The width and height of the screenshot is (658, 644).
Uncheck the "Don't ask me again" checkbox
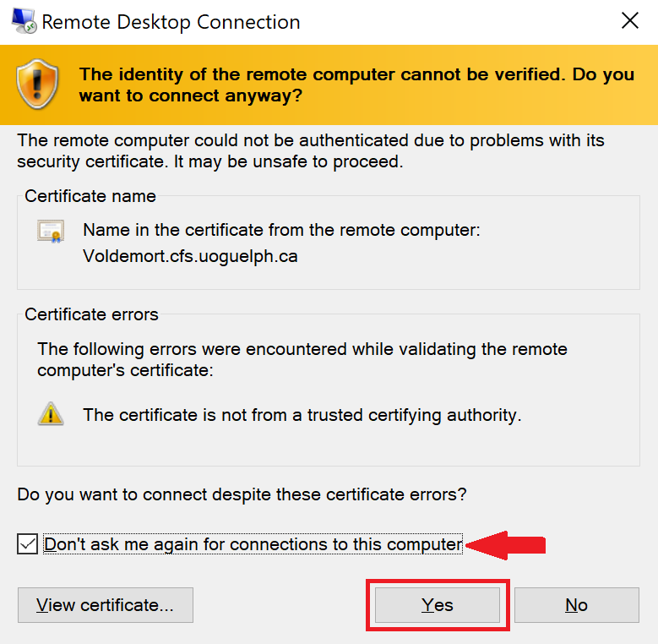(x=27, y=544)
